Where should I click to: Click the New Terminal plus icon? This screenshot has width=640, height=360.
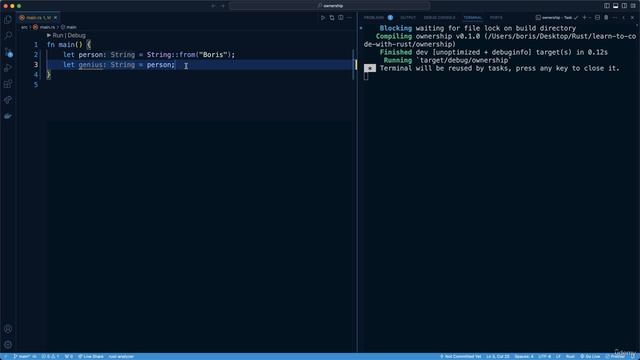[x=584, y=18]
